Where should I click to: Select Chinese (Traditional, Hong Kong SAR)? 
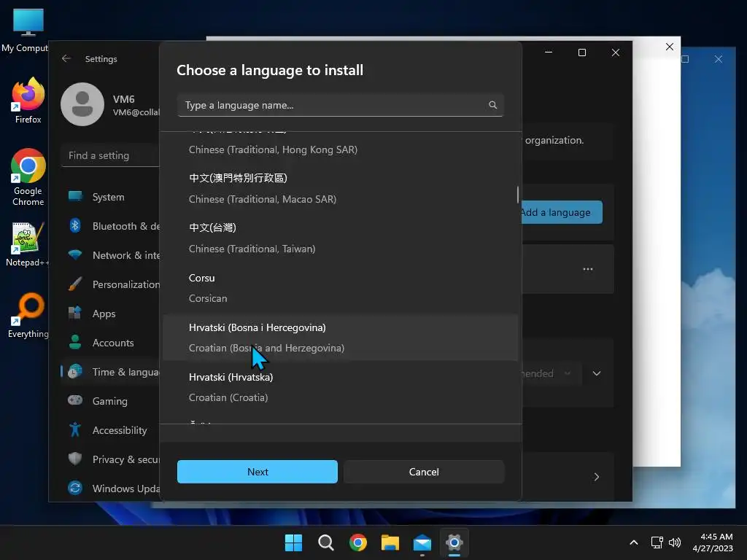click(340, 144)
